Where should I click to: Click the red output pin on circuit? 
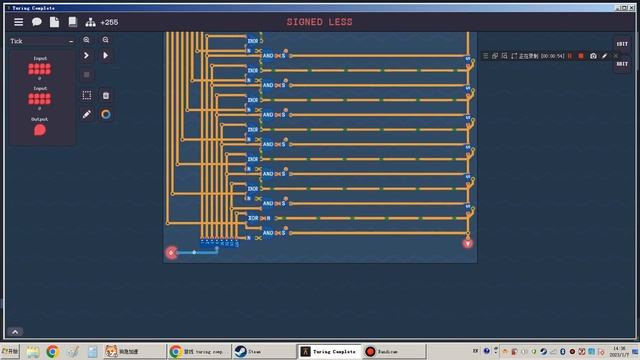(468, 244)
